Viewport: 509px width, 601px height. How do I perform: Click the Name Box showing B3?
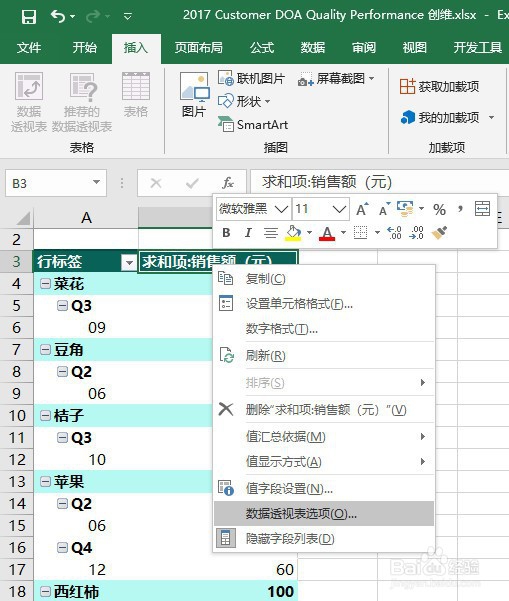point(48,184)
